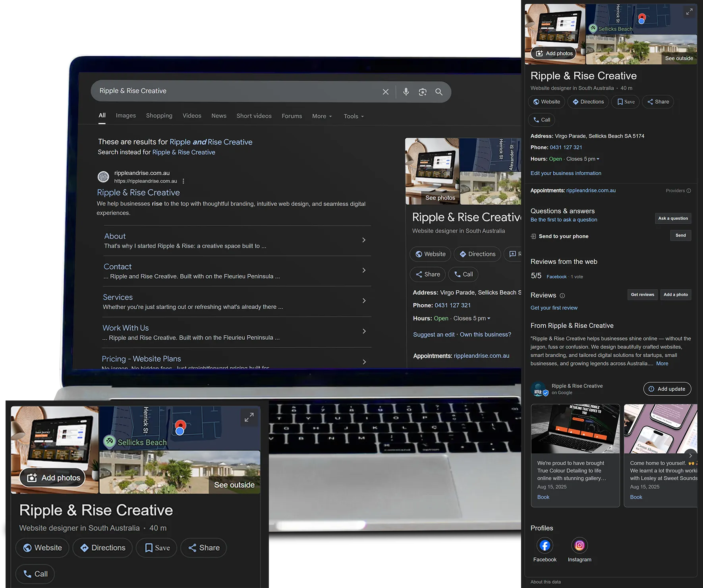Click Directions in the laptop screen knowledge panel
Screen dimensions: 703x588
click(x=477, y=254)
